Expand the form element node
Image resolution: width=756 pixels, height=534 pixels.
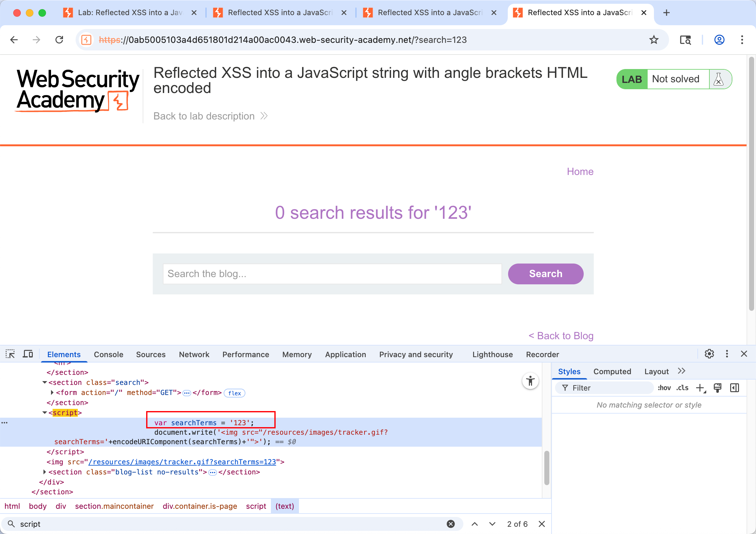[x=52, y=392]
